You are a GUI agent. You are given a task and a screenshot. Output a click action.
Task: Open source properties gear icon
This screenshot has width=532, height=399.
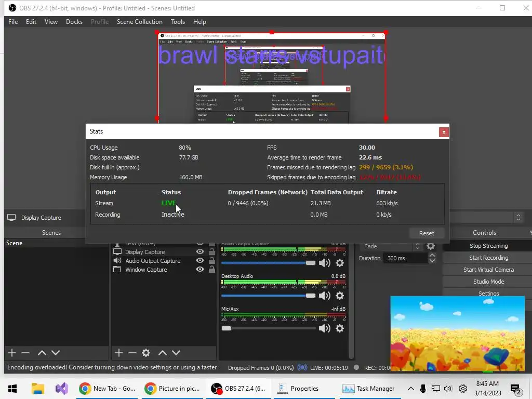[146, 353]
